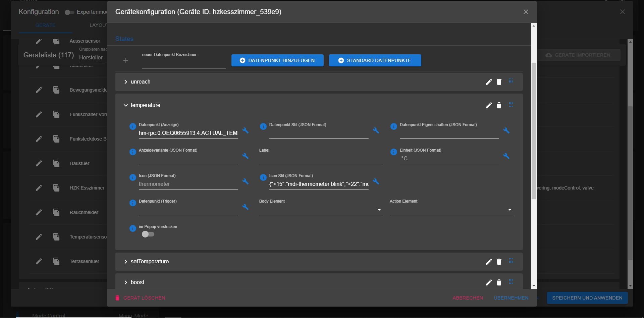This screenshot has height=318, width=644.
Task: Close the Gerätekonfiguration dialog
Action: point(526,12)
